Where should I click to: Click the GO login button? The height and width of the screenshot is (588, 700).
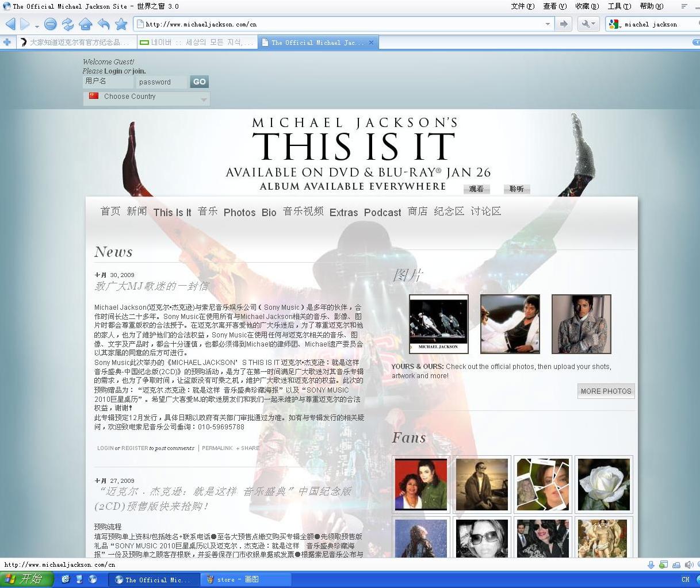[199, 82]
